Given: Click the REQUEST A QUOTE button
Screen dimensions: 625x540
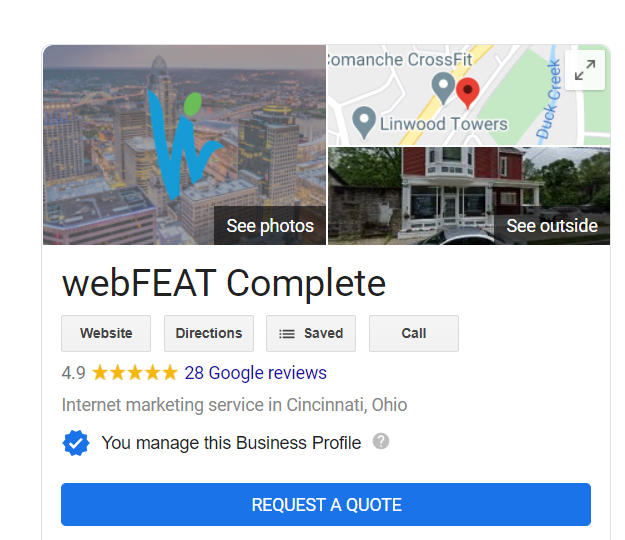Looking at the screenshot, I should [326, 505].
